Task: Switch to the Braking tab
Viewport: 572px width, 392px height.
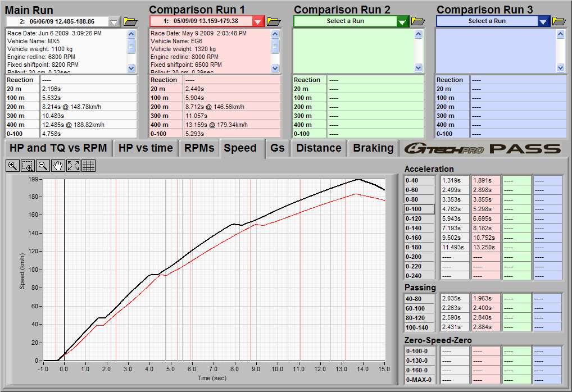Action: point(373,148)
